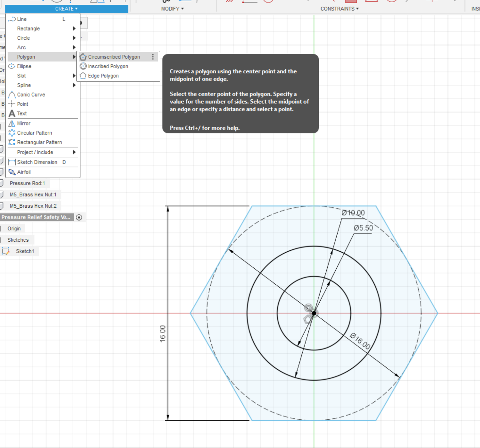
Task: Open the CONSTRAINTS menu
Action: [x=339, y=8]
